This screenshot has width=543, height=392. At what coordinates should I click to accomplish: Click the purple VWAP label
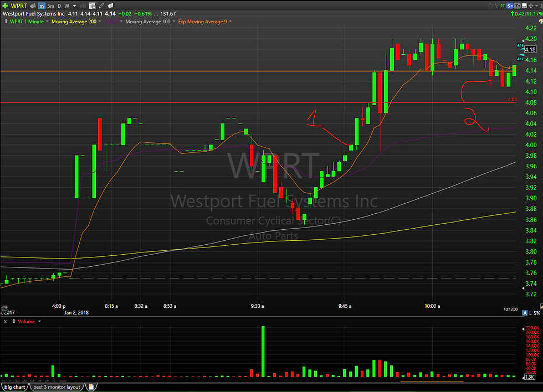[x=111, y=22]
